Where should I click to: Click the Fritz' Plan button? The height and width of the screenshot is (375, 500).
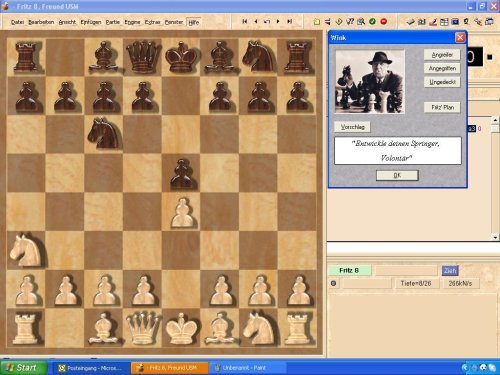coord(442,107)
